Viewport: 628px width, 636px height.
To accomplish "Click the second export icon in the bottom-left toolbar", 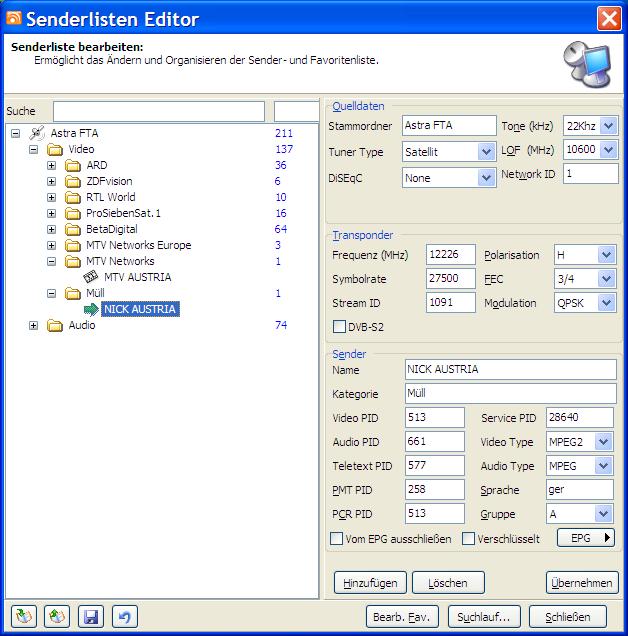I will pos(57,616).
